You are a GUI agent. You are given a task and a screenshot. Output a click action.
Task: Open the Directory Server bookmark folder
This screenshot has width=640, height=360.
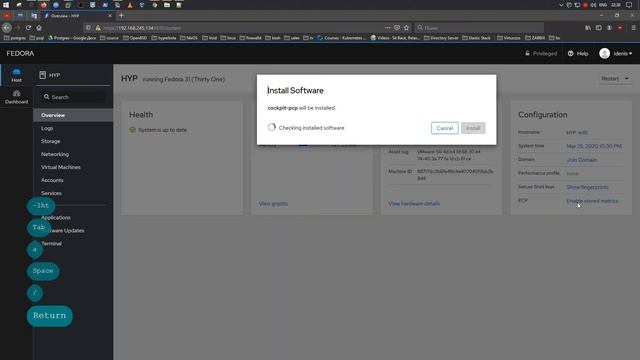[441, 38]
